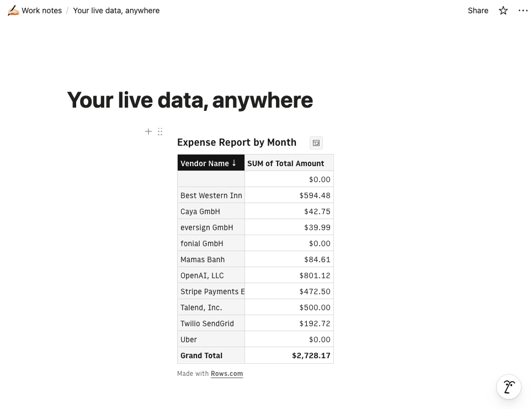Click the SUM of Total Amount header
Image resolution: width=532 pixels, height=409 pixels.
(x=289, y=163)
